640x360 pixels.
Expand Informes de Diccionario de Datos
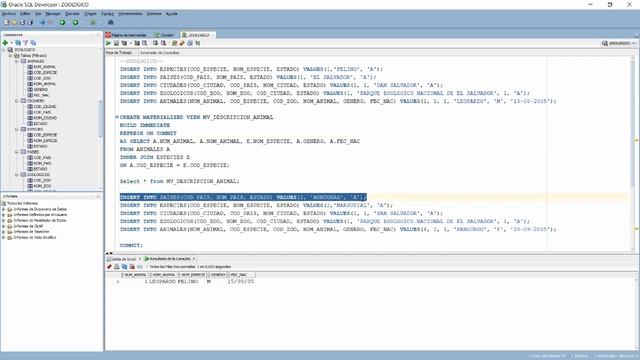4,209
